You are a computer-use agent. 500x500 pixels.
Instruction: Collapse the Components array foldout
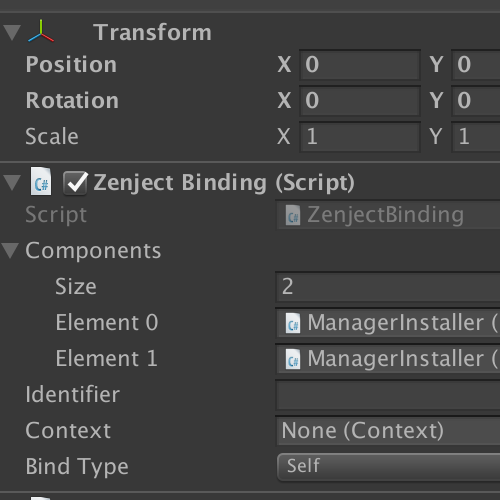pos(10,251)
